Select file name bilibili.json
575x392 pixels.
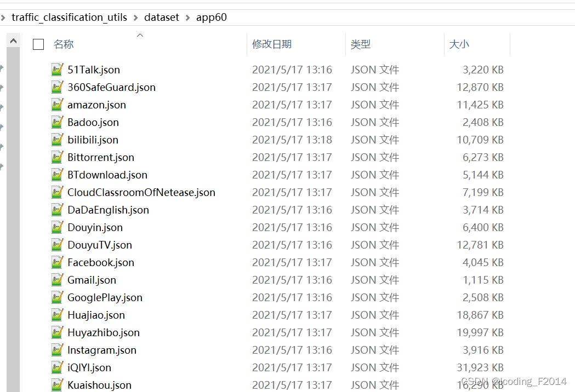(x=93, y=140)
